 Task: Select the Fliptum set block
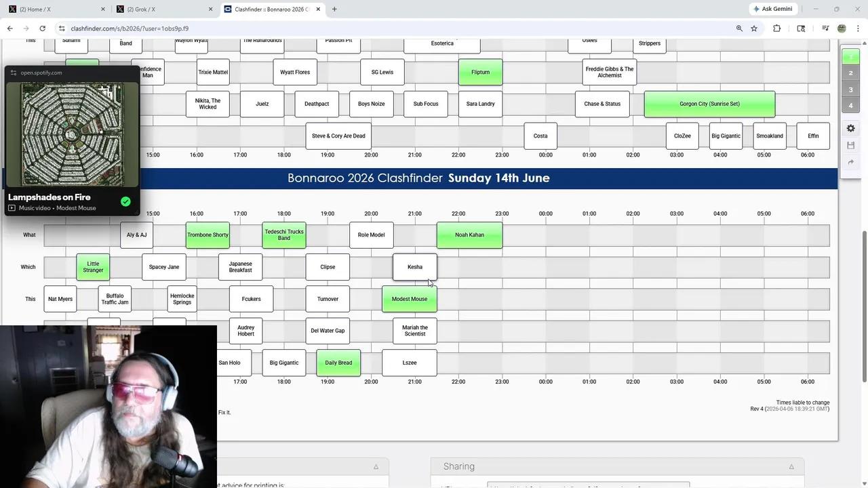coord(480,72)
